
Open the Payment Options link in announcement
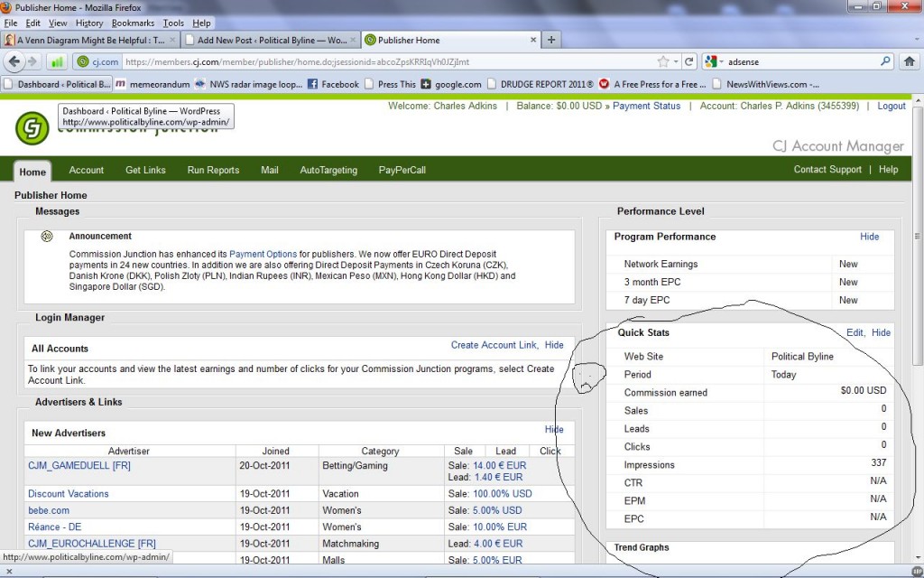[263, 254]
